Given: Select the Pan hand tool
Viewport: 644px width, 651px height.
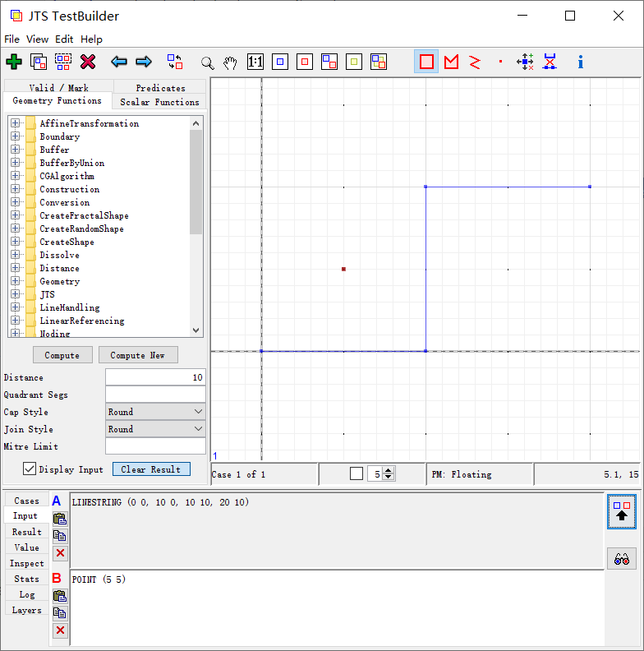Looking at the screenshot, I should (230, 62).
